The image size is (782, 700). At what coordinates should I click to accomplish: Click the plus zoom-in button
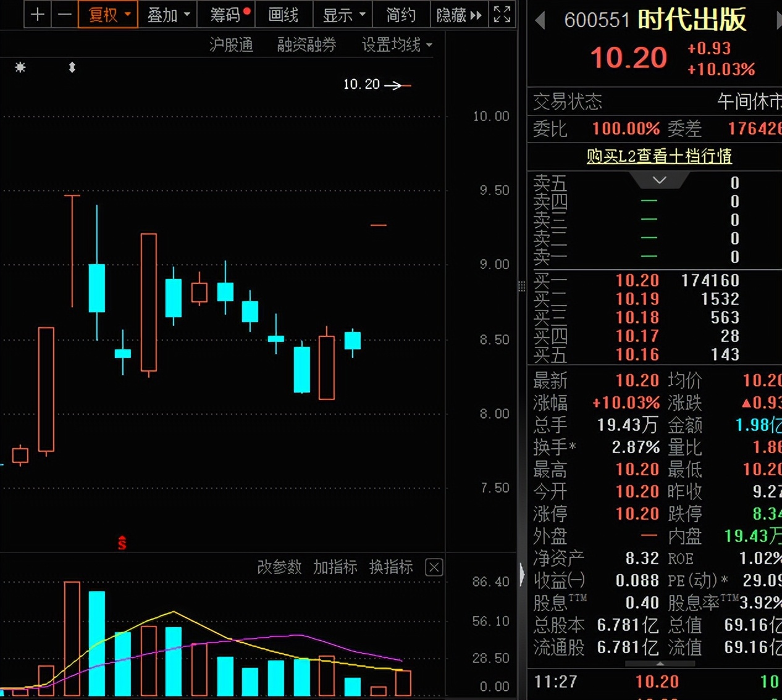click(37, 15)
